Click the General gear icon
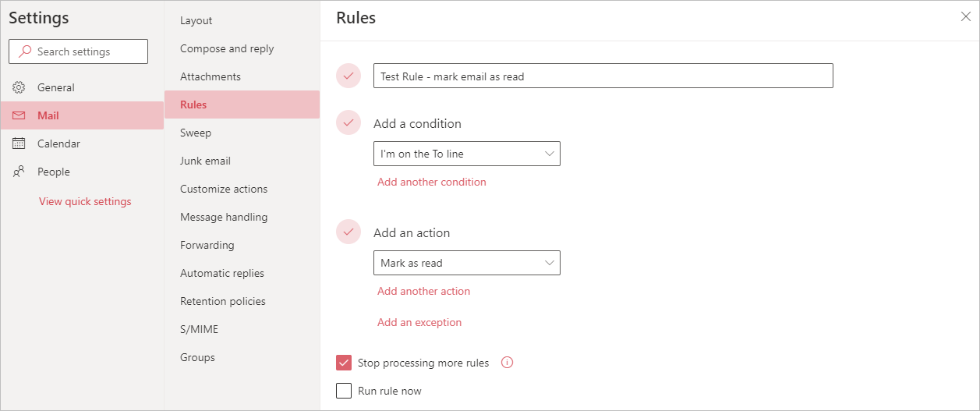The height and width of the screenshot is (411, 980). pos(19,87)
